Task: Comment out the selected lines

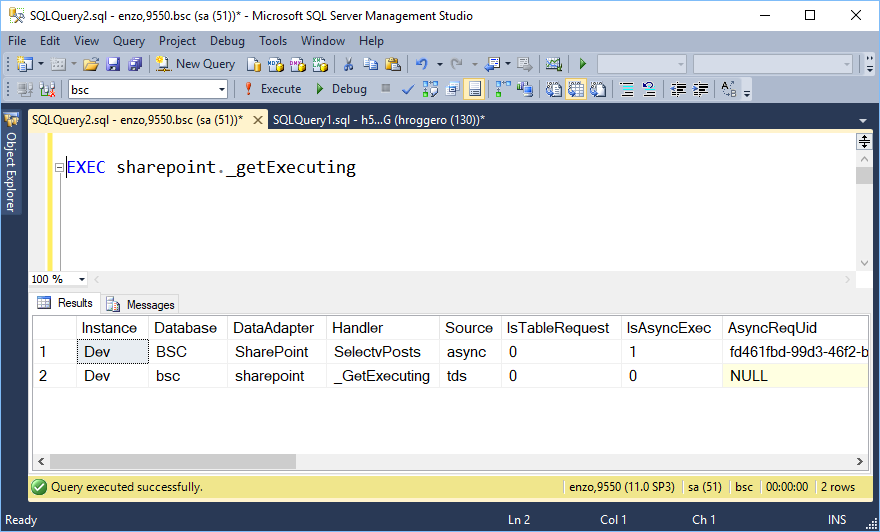Action: coord(628,89)
